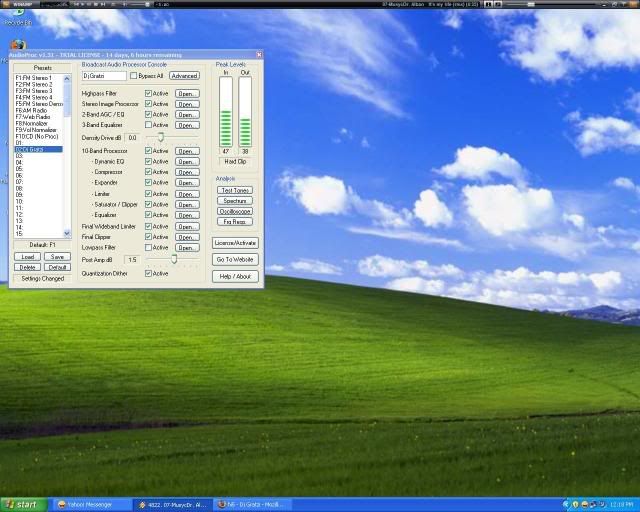Click the Load preset button
This screenshot has width=640, height=512.
(x=27, y=257)
